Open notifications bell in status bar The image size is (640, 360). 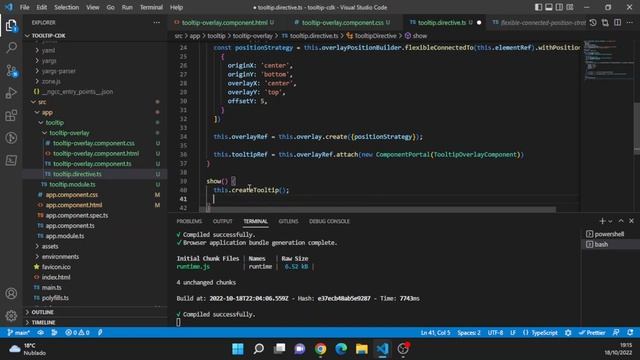[630, 333]
